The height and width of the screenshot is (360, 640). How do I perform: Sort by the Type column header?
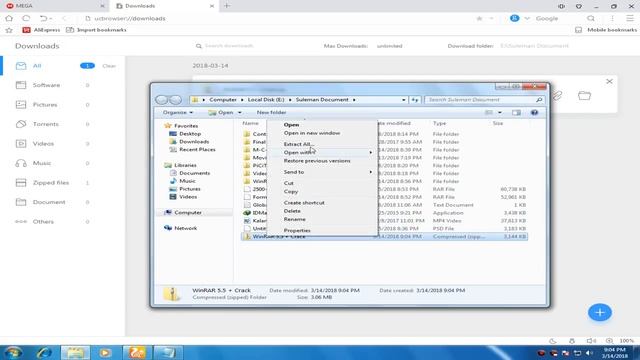pos(440,123)
